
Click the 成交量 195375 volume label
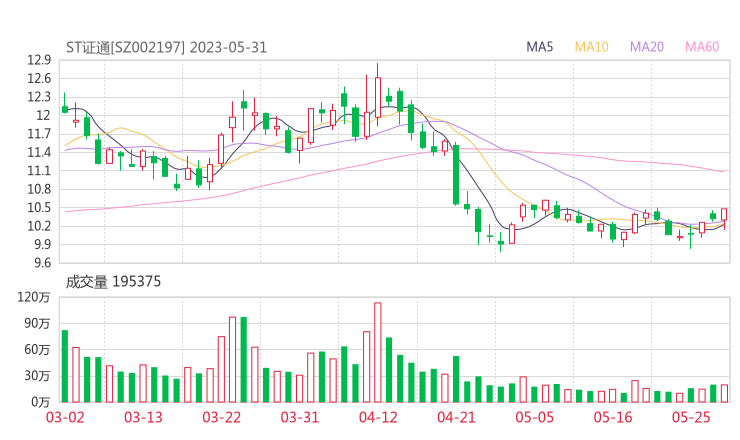(113, 282)
